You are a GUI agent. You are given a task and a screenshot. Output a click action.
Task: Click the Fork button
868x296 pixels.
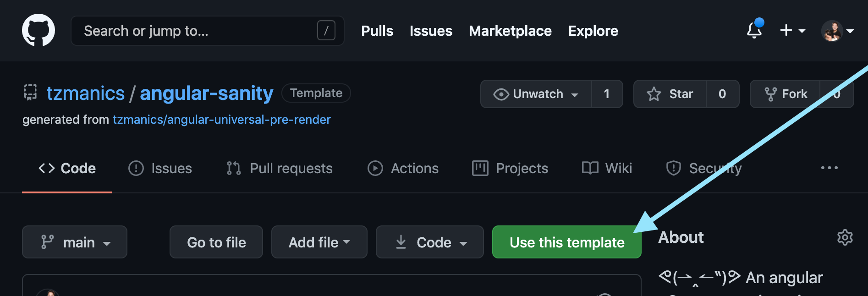(786, 94)
